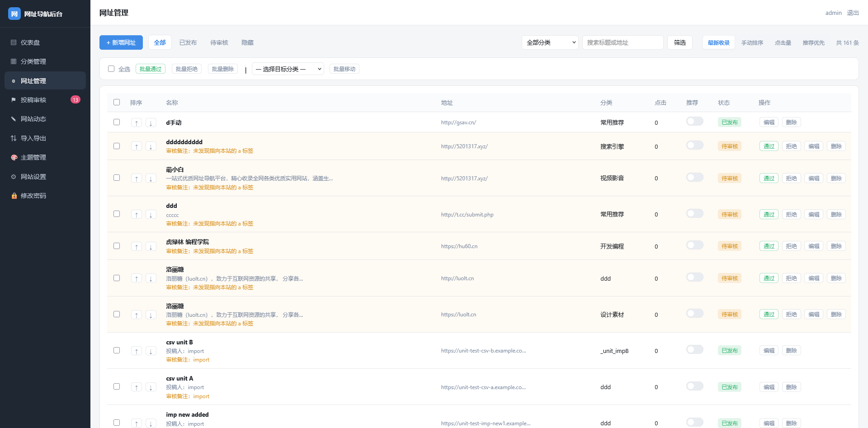Click the 网站动态 pencil icon
Image resolution: width=868 pixels, height=428 pixels.
(x=14, y=119)
